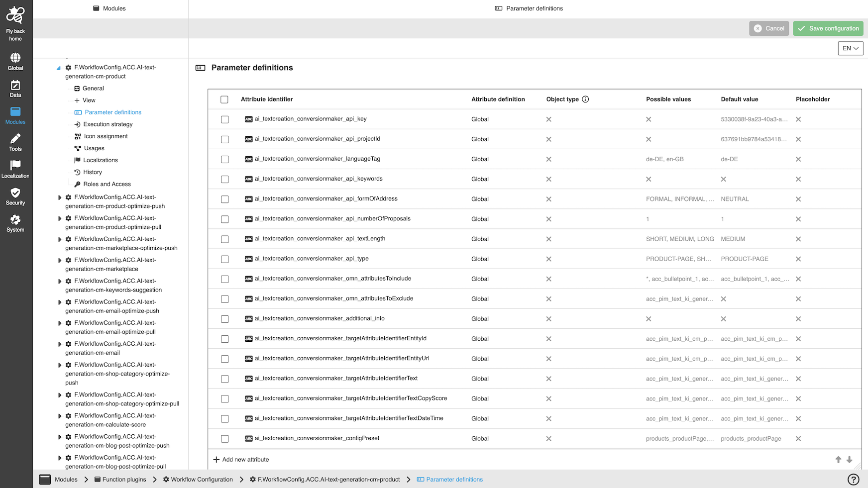Click Add new attribute below the table
Viewport: 868px width, 488px height.
pos(241,459)
